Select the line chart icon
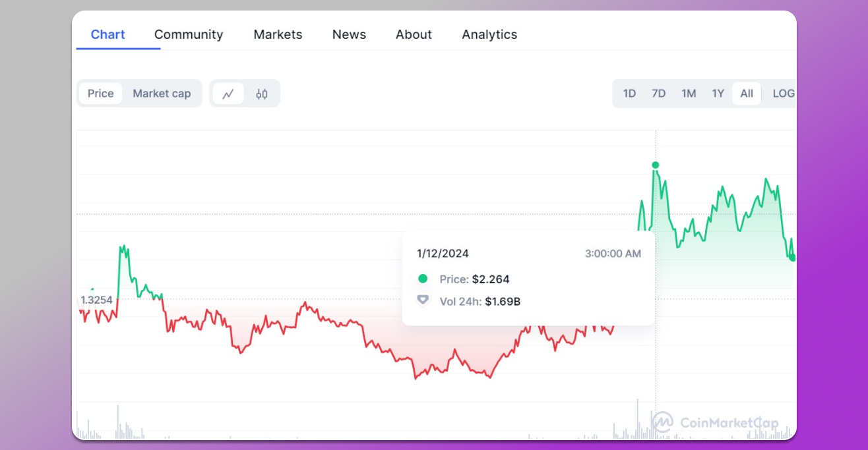 tap(228, 94)
